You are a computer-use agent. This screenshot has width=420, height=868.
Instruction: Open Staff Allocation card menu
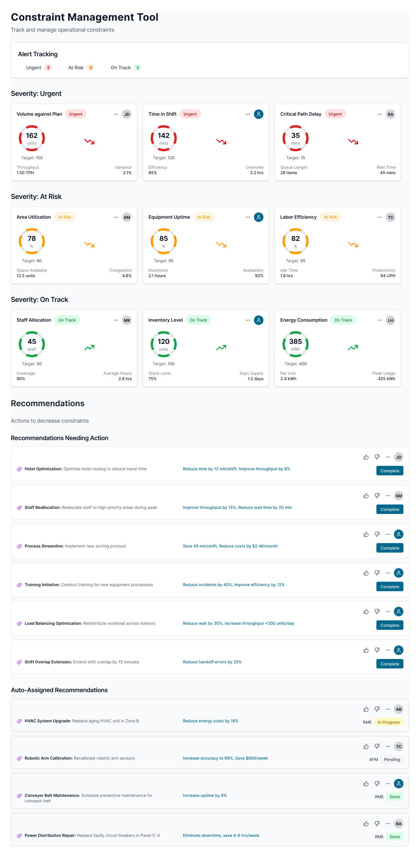116,320
